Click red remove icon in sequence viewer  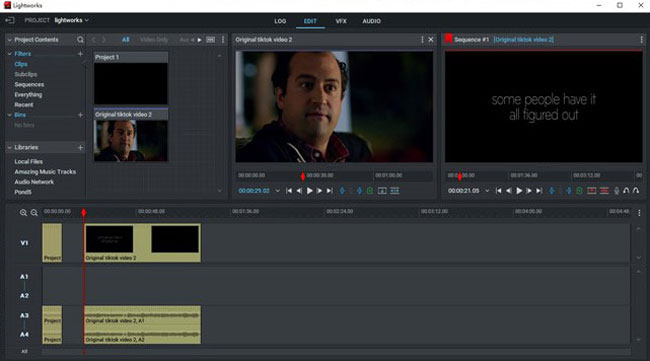592,191
